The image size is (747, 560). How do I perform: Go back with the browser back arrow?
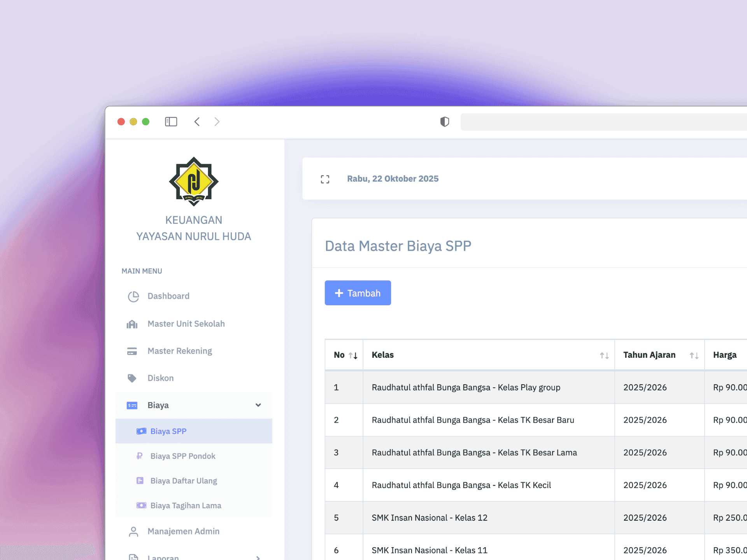coord(197,122)
